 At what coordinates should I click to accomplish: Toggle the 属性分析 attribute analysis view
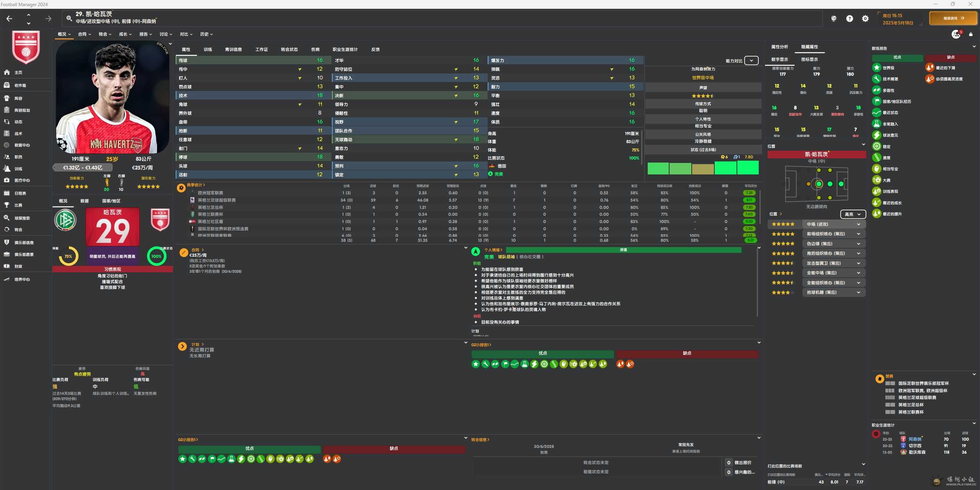point(779,47)
